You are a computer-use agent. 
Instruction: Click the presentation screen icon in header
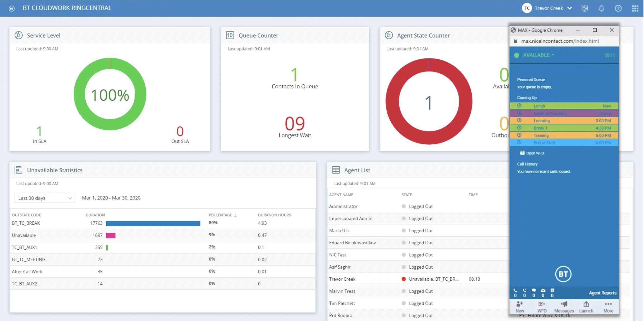(x=585, y=8)
